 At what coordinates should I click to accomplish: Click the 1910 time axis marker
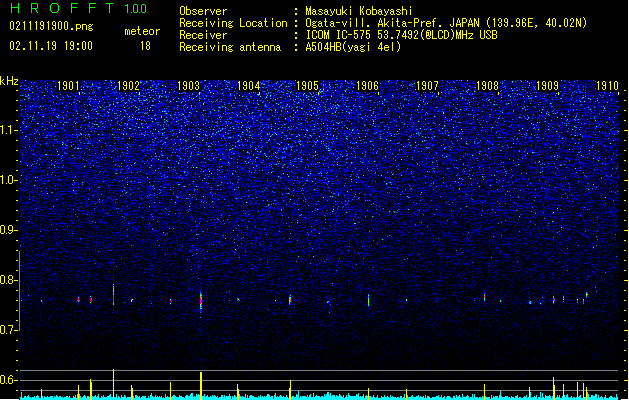pyautogui.click(x=607, y=86)
